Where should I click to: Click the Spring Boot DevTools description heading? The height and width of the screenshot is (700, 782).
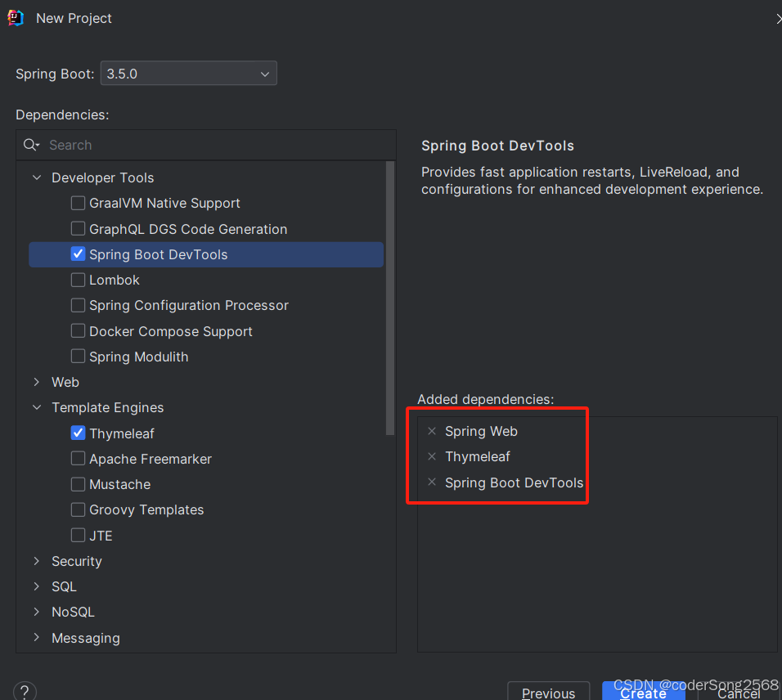497,146
